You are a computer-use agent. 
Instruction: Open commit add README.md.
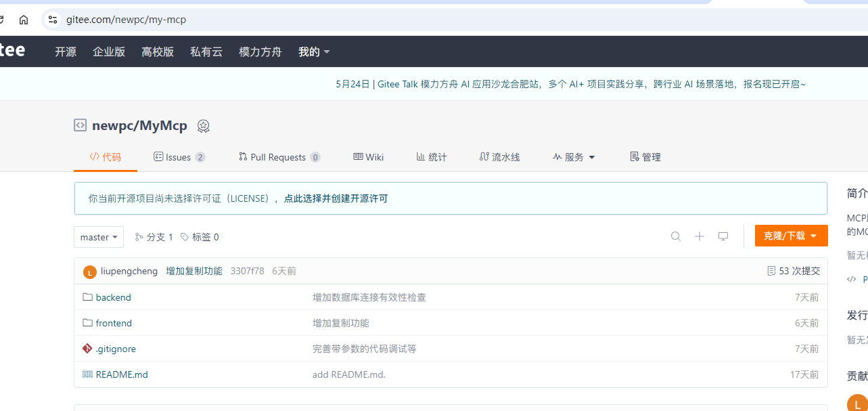point(349,374)
